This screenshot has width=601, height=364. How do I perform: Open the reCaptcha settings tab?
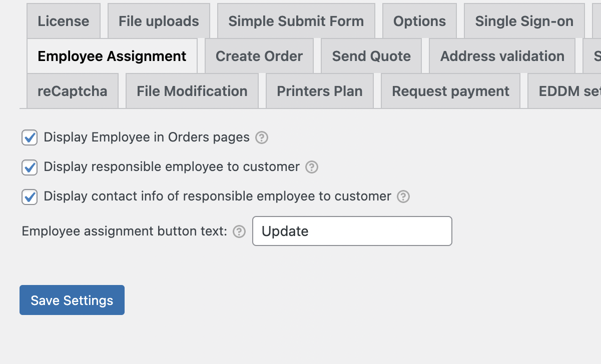click(x=72, y=91)
